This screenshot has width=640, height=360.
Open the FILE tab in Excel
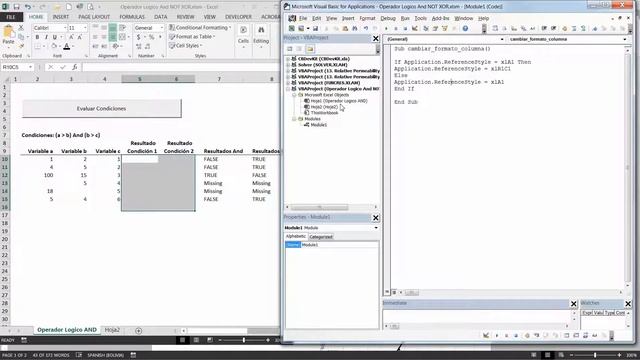(11, 17)
